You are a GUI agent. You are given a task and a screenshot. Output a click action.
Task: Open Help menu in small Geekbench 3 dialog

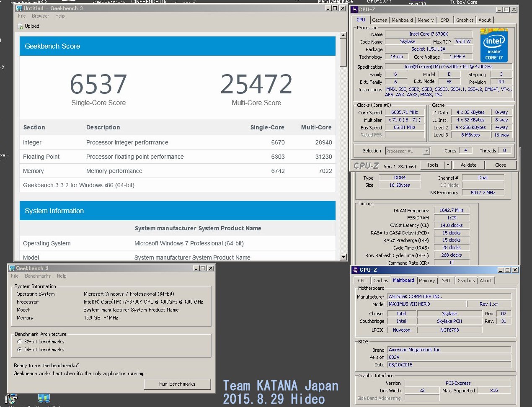pos(62,276)
